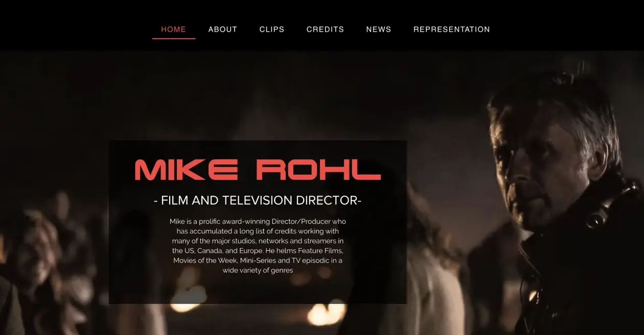
Task: Click the red underline beneath HOME
Action: (174, 38)
